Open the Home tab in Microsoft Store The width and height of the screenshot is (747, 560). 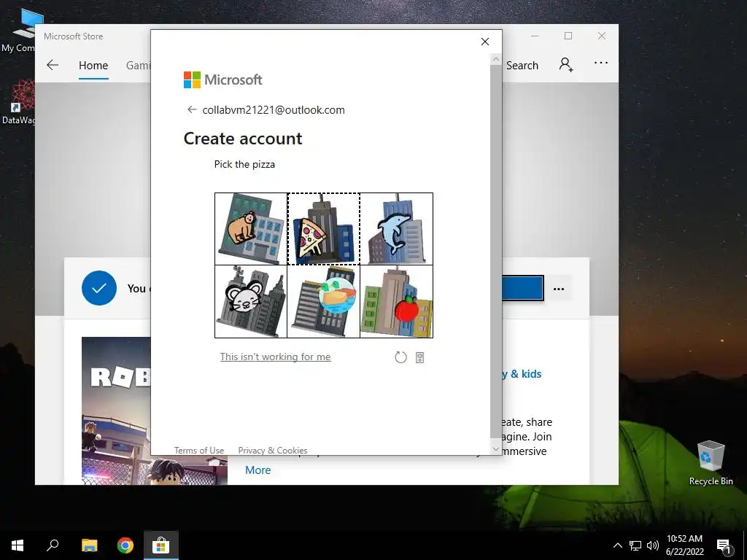[x=93, y=65]
